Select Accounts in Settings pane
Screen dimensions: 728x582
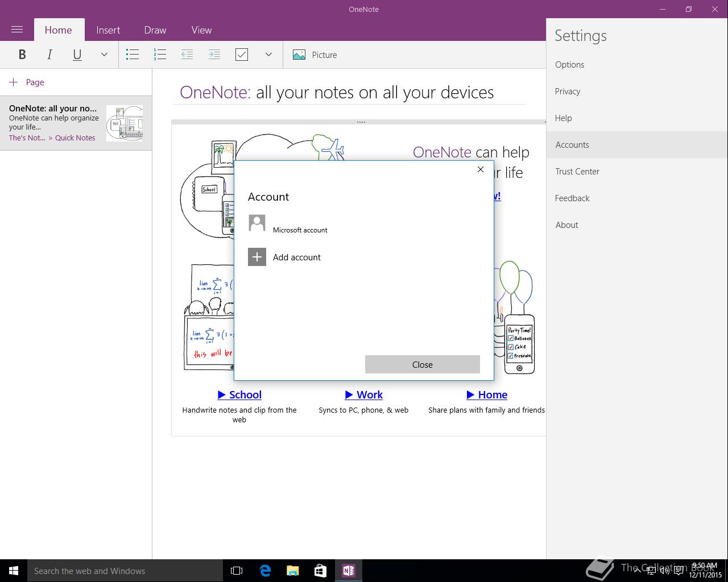[x=637, y=145]
